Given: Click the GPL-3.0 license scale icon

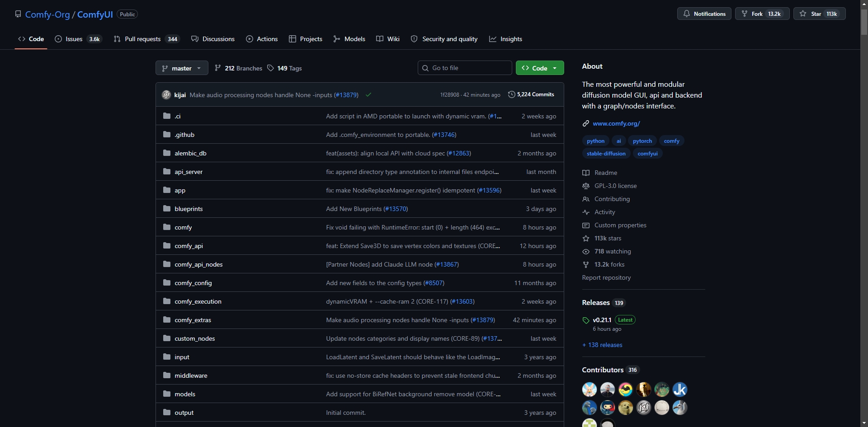Looking at the screenshot, I should point(586,186).
